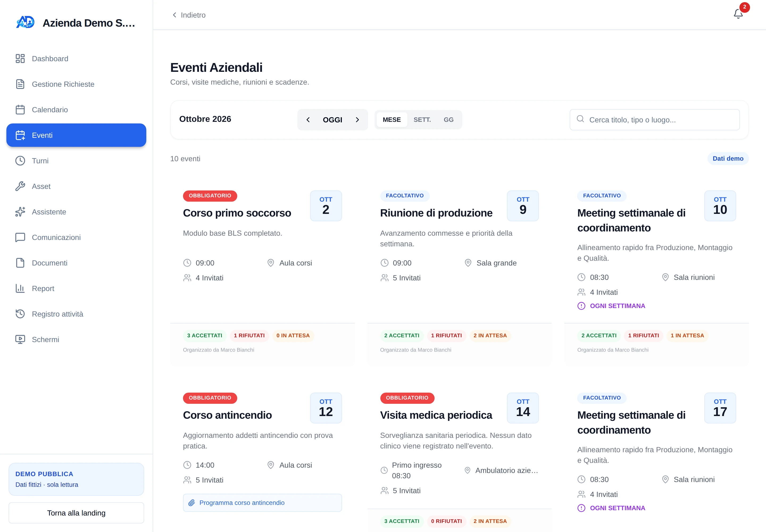Click 2 IN ATTESA badge on Riunione di produzione

coord(490,335)
